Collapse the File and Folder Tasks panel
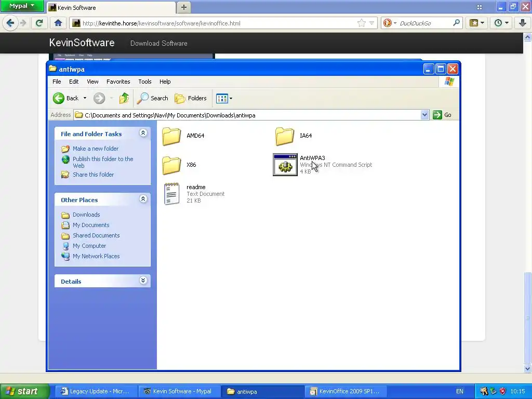The image size is (532, 399). (143, 133)
